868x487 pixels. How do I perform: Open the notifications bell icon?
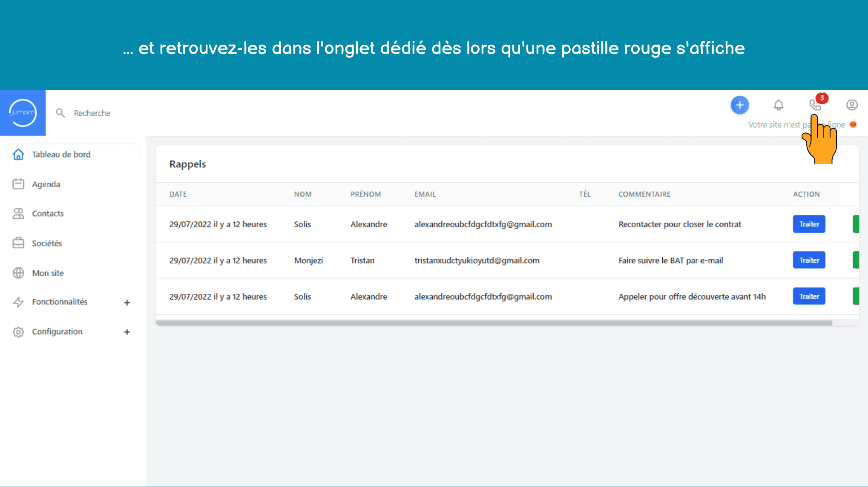pyautogui.click(x=779, y=105)
